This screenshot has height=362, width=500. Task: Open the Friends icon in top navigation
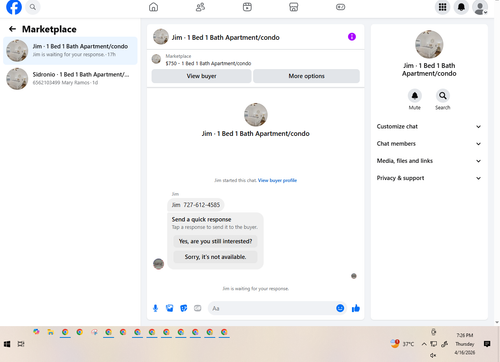coord(200,7)
